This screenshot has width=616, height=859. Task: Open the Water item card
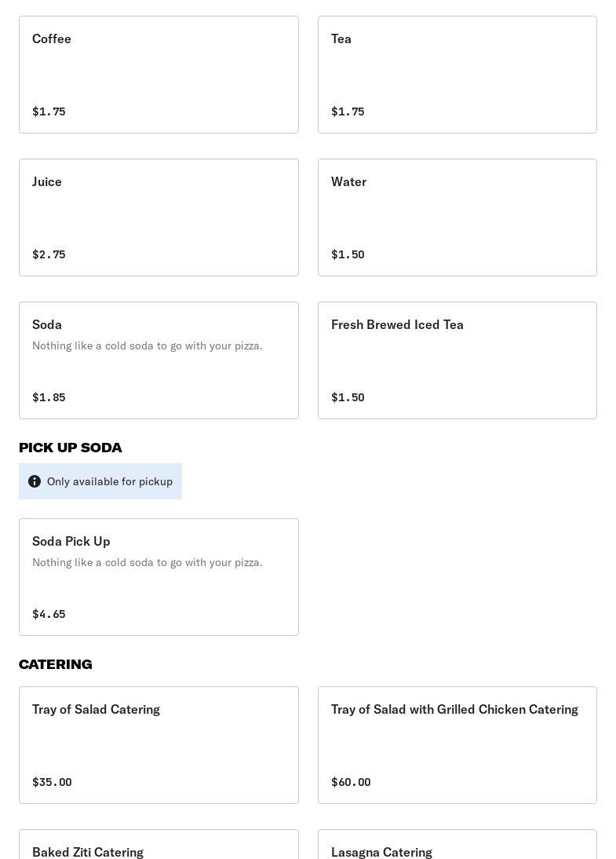457,217
